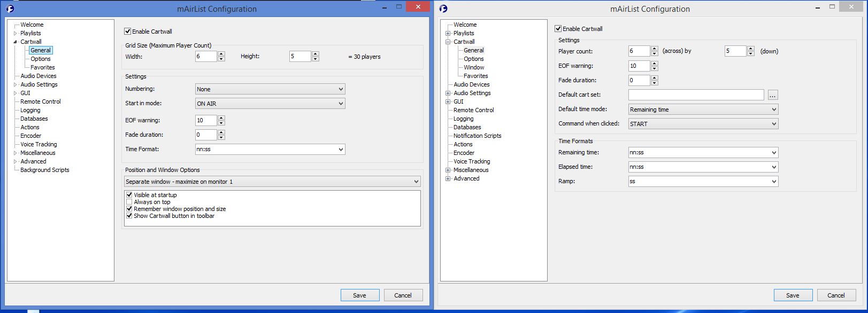868x313 pixels.
Task: Select Databases in right window tree
Action: (x=467, y=127)
